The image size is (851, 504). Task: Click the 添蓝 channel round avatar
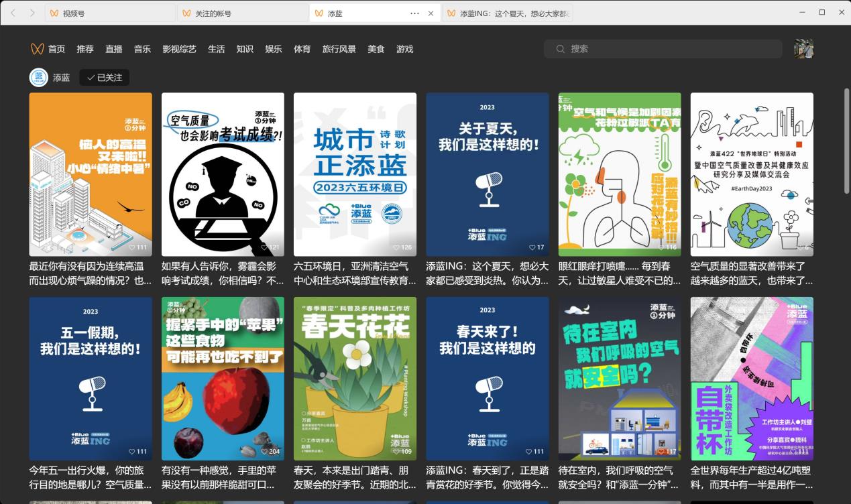point(39,78)
